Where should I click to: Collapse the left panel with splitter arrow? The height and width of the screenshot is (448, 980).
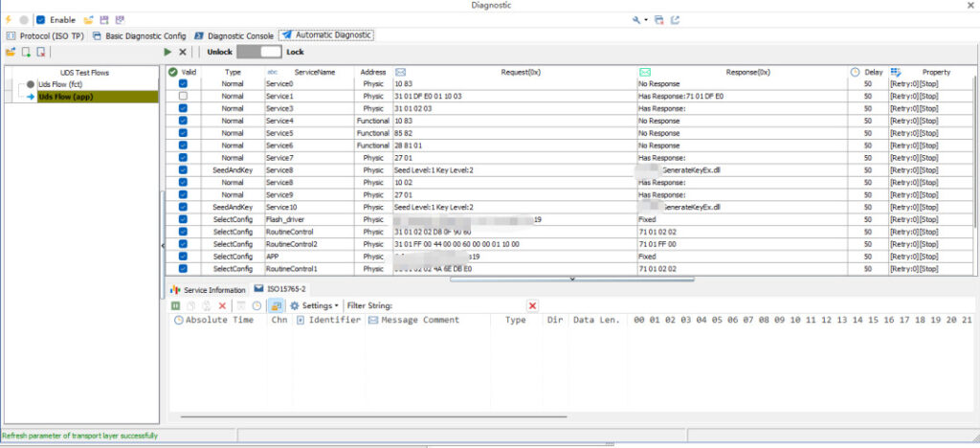pyautogui.click(x=162, y=246)
